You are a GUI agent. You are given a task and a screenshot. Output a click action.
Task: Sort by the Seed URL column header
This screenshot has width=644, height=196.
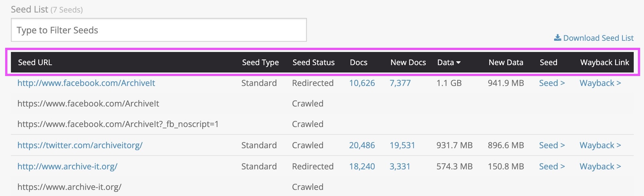35,63
